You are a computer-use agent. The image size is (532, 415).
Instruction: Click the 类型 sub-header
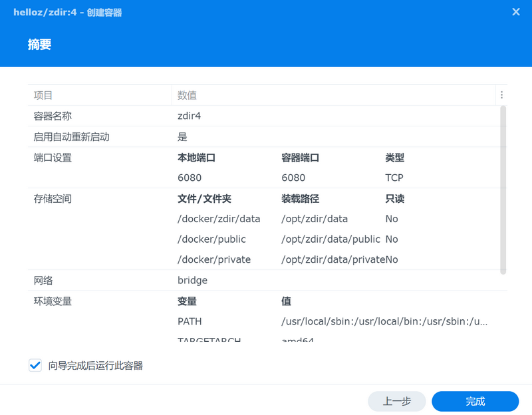point(394,158)
